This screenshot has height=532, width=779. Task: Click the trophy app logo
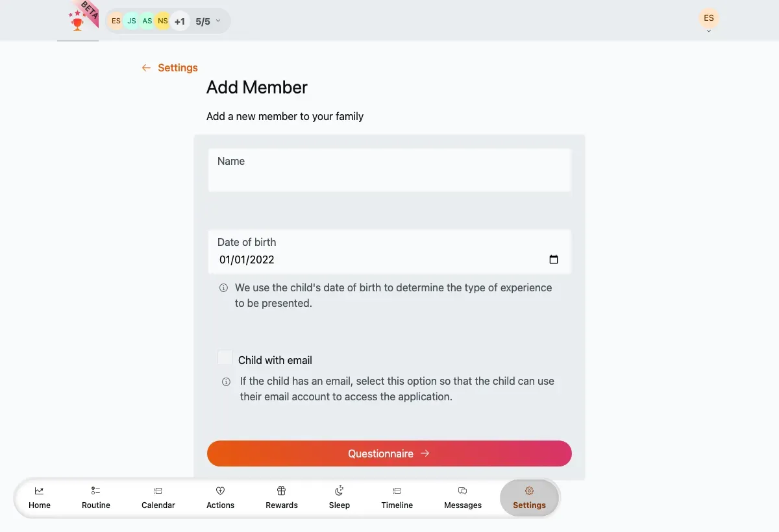78,21
